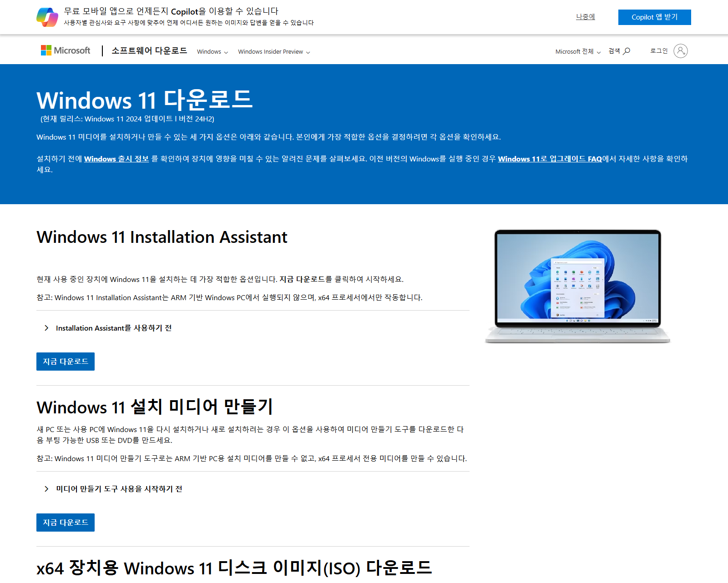Image resolution: width=728 pixels, height=583 pixels.
Task: Click the paragraph starting '새 PC 또는 사용 PC에'
Action: coord(250,435)
